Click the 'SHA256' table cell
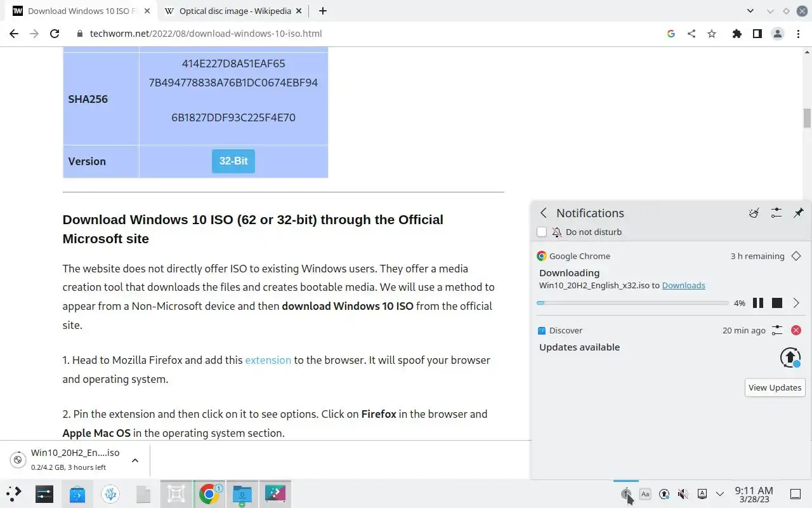This screenshot has width=812, height=508. 101,99
